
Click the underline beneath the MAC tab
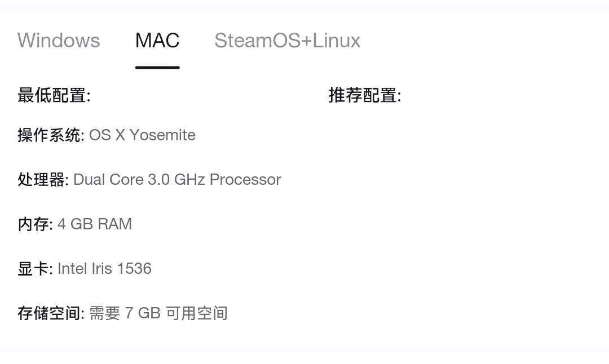pyautogui.click(x=157, y=67)
